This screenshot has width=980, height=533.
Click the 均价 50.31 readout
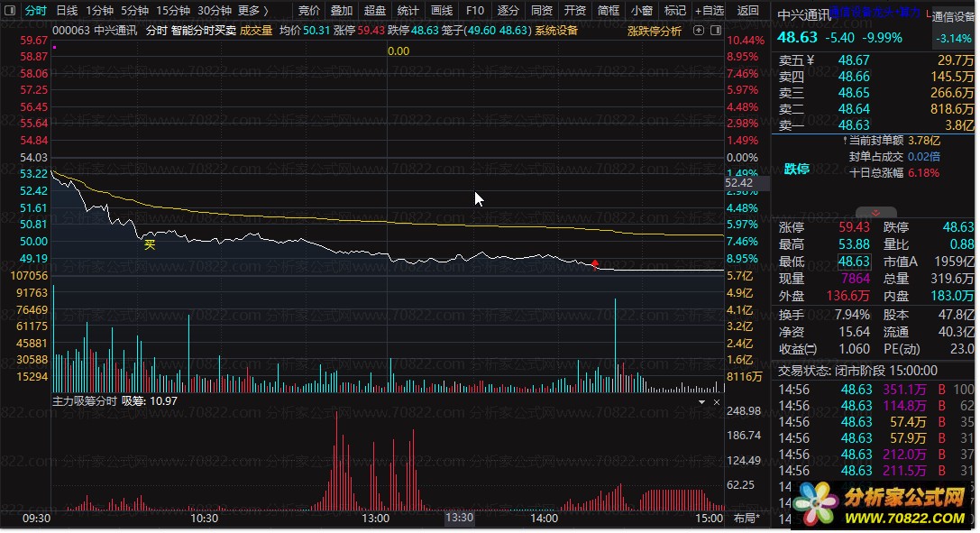[x=305, y=31]
